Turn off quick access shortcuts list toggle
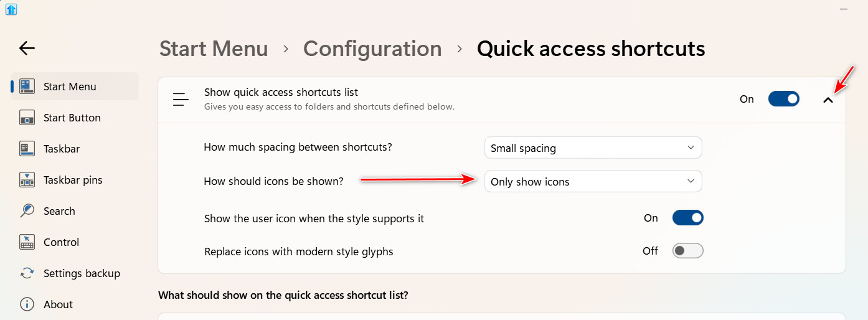Screen dimensions: 868x320 coord(783,99)
